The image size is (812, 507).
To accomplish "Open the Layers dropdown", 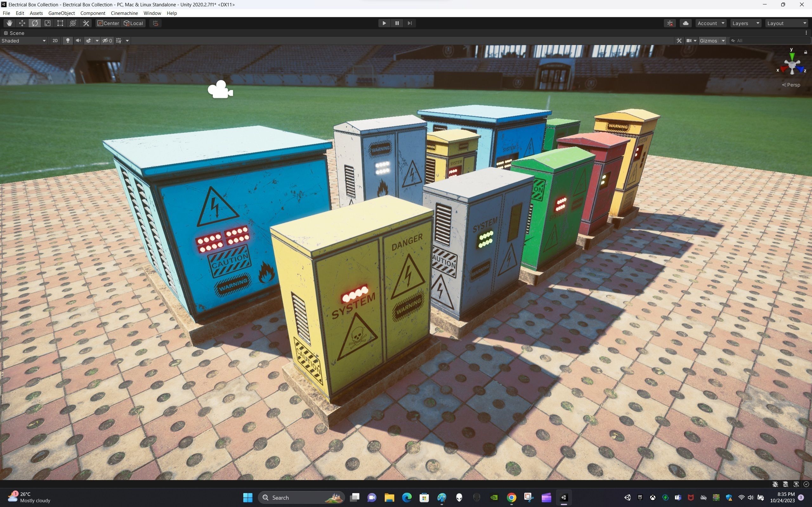I will pyautogui.click(x=745, y=23).
